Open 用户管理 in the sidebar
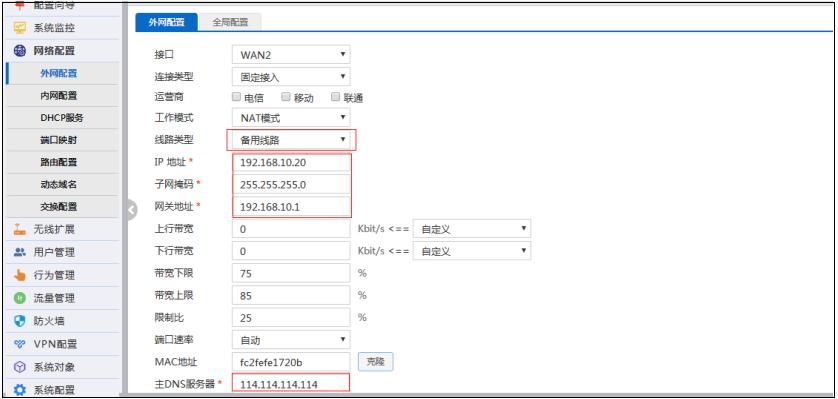 point(54,252)
